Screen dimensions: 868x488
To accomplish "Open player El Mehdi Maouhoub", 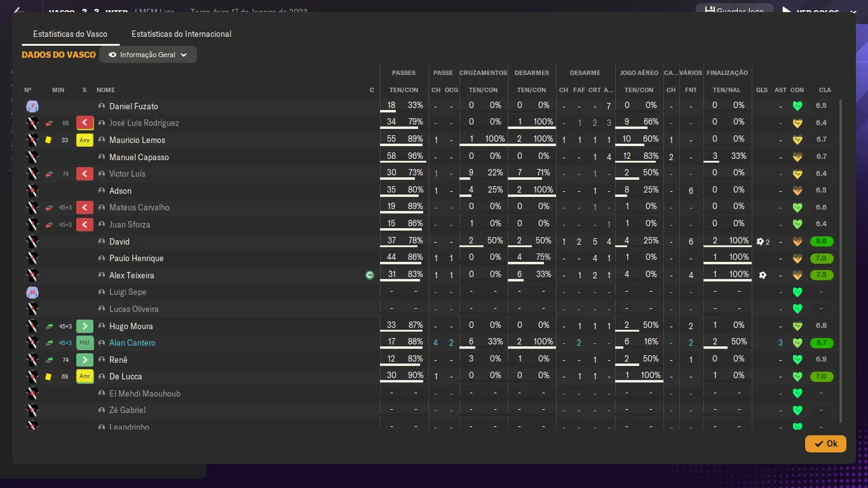I will (x=145, y=393).
